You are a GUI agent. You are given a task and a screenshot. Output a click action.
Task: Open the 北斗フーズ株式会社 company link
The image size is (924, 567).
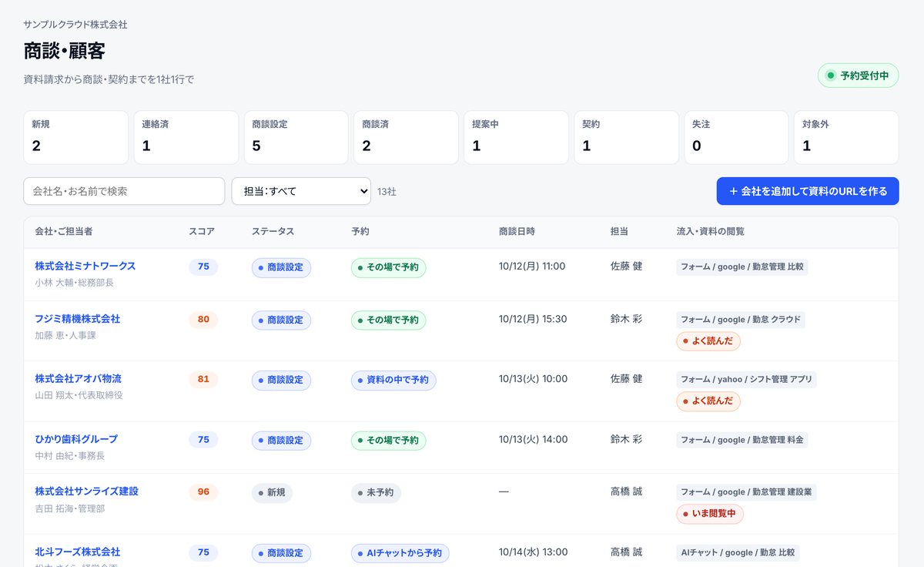coord(78,552)
